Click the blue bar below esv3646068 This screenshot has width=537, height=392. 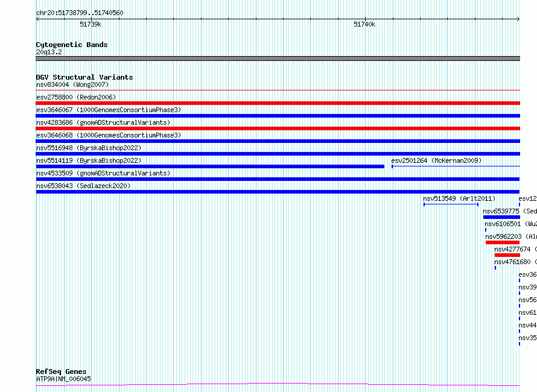(278, 141)
